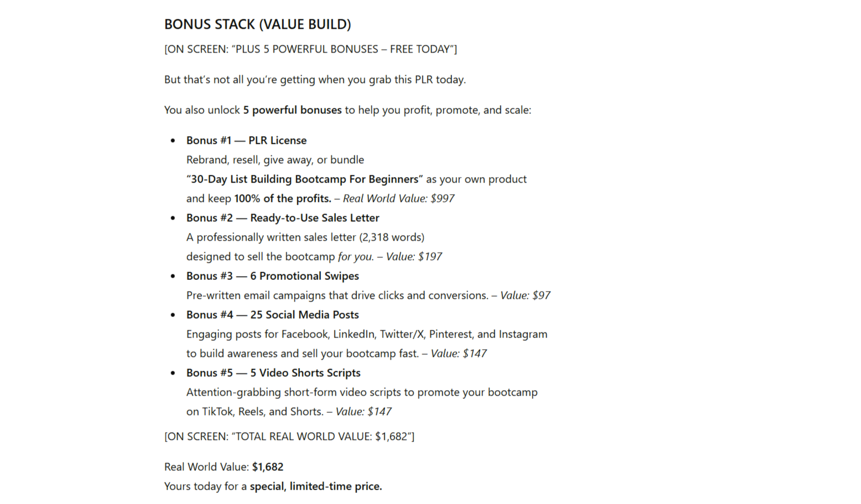Click the bold "special, limited-time price." text
Screen dimensions: 861x504
click(x=315, y=486)
